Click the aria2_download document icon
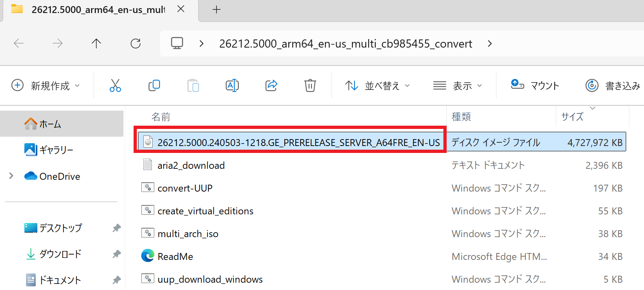 point(147,164)
